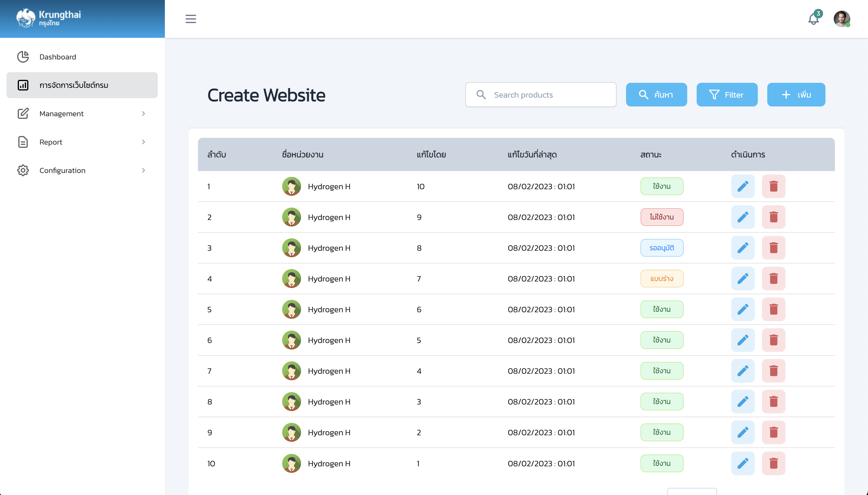Click the ค้นหา search button

coord(656,95)
